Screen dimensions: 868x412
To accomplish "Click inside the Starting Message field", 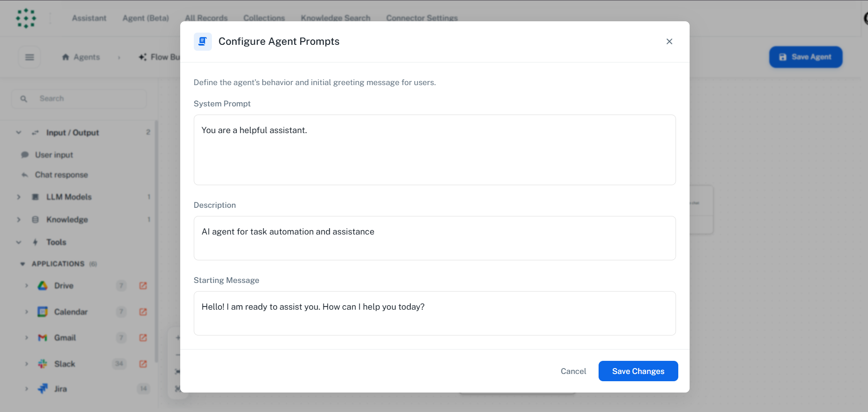I will [434, 313].
